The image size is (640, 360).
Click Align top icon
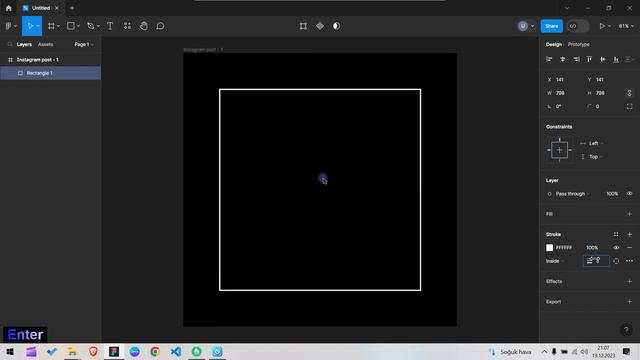589,60
